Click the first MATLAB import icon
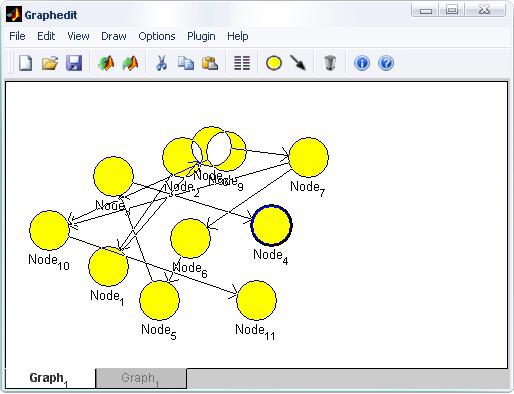The width and height of the screenshot is (514, 394). coord(106,63)
